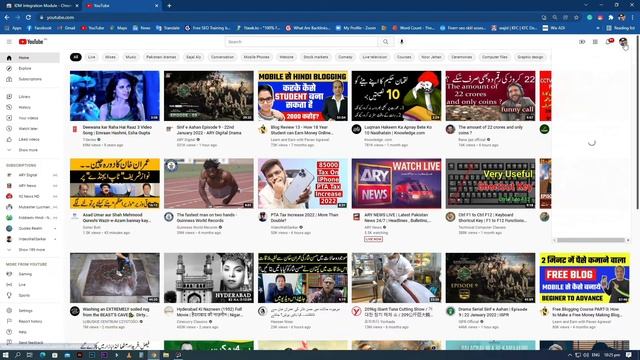The image size is (640, 360).
Task: Open Your videos in sidebar
Action: (30, 118)
